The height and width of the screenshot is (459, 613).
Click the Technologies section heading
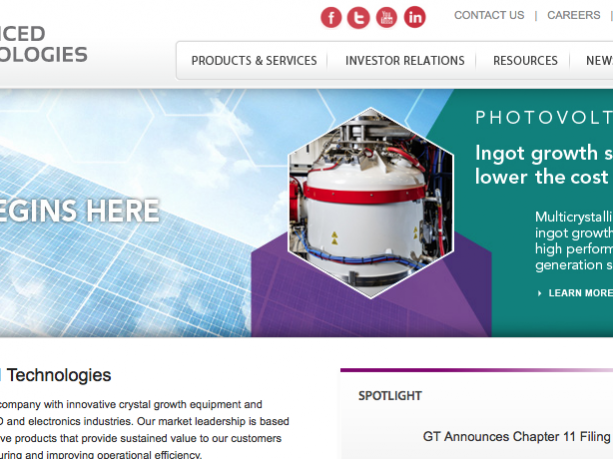click(x=59, y=375)
